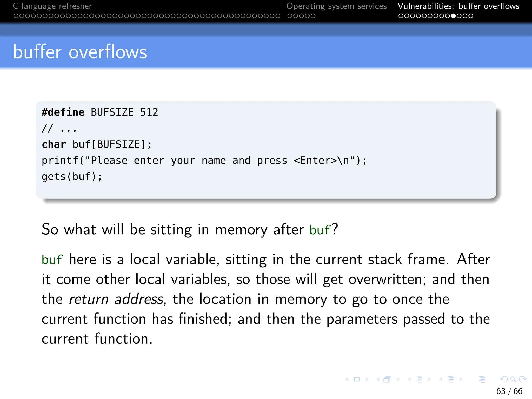Click the page number '63 / 66'

pos(509,391)
